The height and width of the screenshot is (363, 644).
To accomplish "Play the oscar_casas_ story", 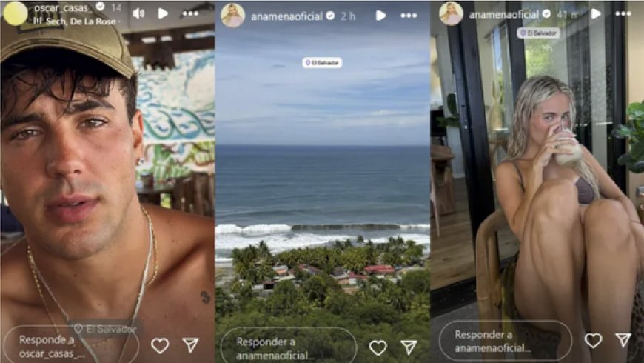I will [x=163, y=13].
